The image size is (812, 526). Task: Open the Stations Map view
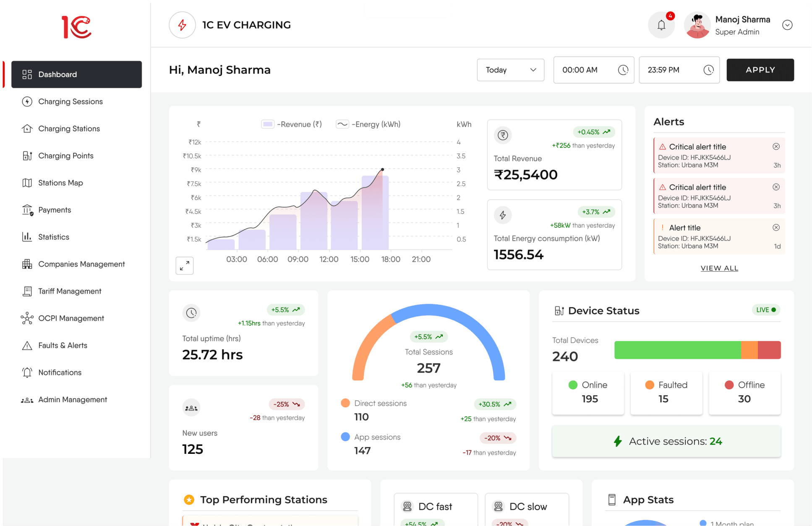point(60,182)
